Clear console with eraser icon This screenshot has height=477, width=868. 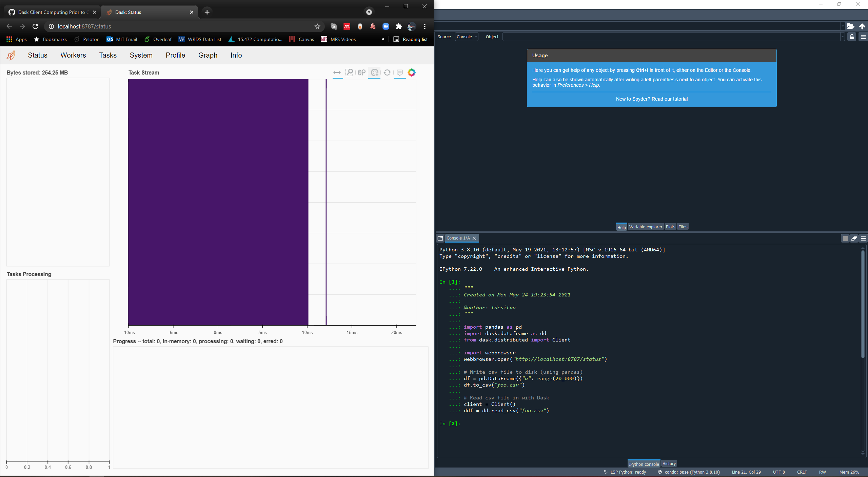point(854,239)
